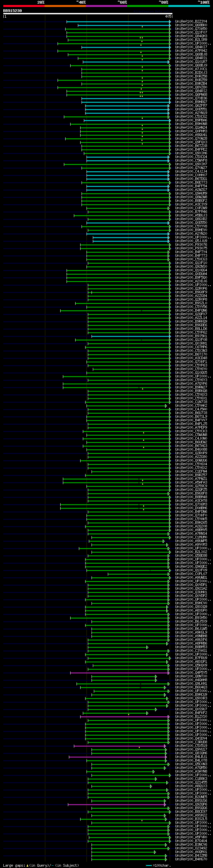Select label UniRef100_C6TMP6
The width and height of the screenshot is (213, 868).
191,347
